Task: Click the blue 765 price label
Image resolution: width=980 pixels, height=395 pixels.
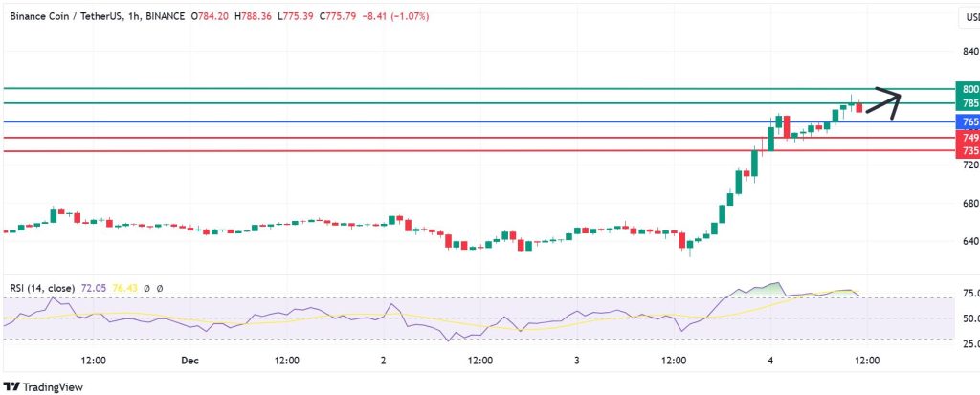Action: [969, 122]
